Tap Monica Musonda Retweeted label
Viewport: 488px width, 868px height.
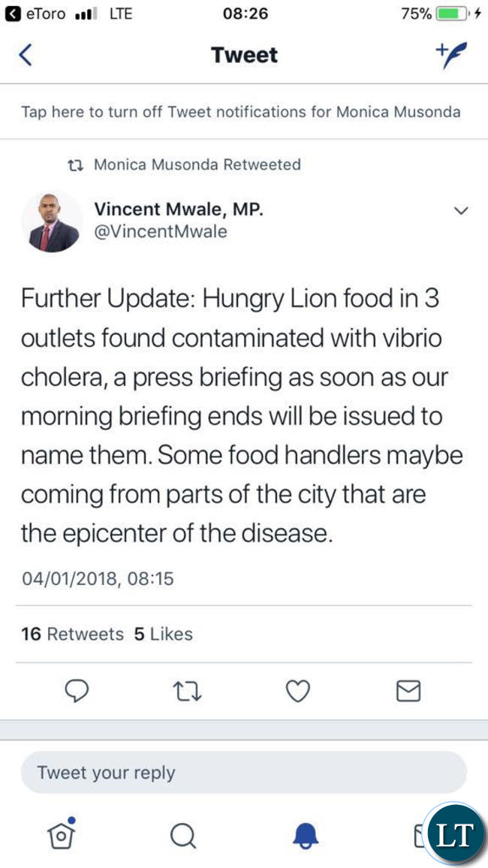pos(184,164)
